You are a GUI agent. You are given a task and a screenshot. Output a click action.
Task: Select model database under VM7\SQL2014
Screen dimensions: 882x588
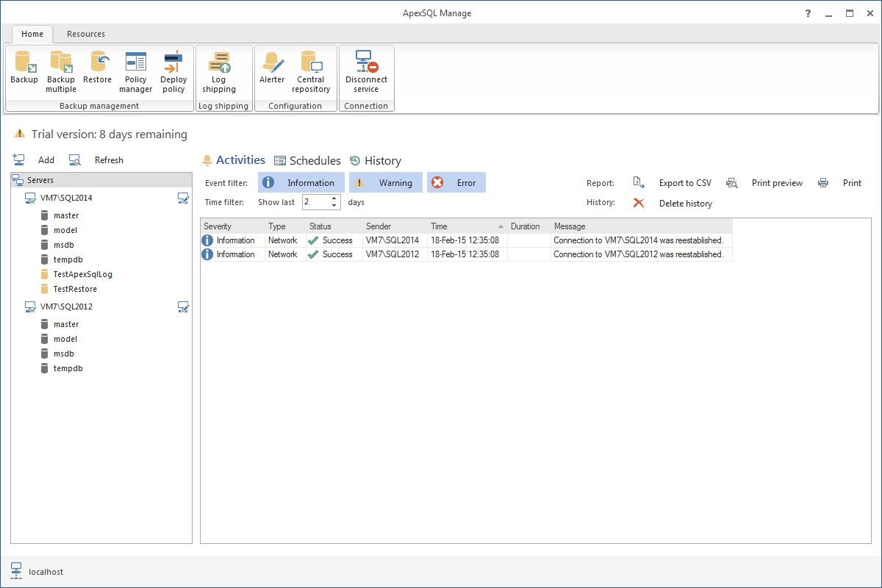[65, 230]
